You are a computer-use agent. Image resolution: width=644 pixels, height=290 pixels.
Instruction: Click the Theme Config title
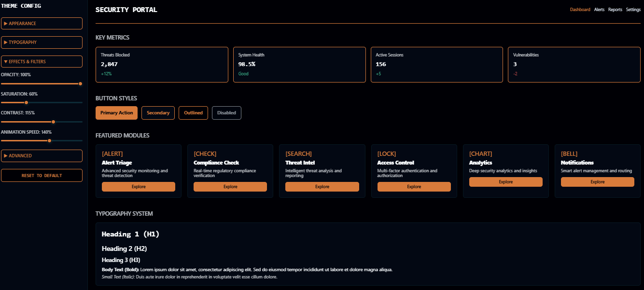coord(21,6)
